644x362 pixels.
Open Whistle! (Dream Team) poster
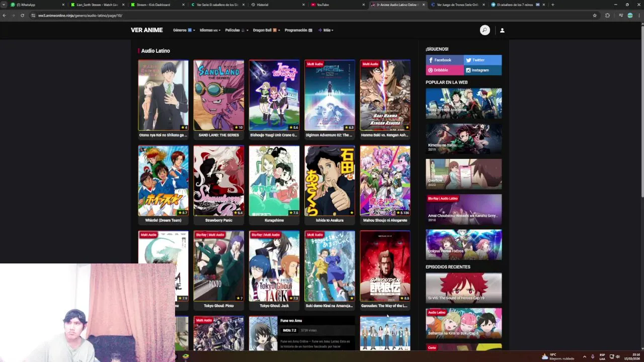coord(163,180)
